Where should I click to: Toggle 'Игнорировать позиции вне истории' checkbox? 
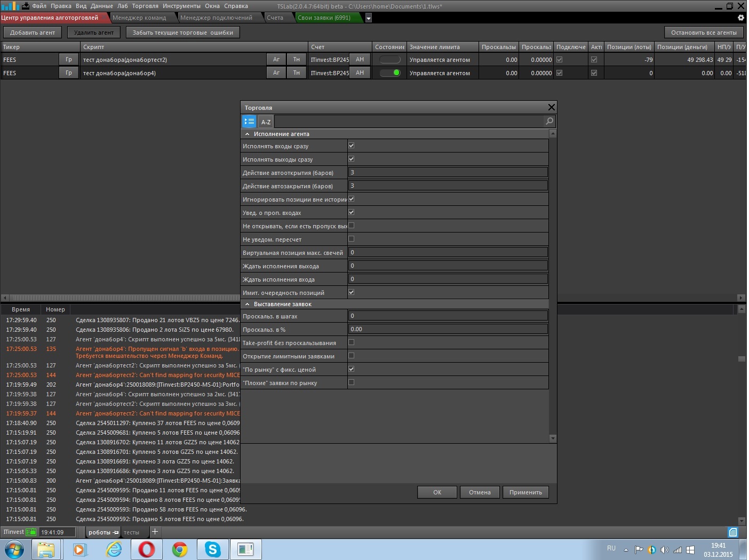351,199
